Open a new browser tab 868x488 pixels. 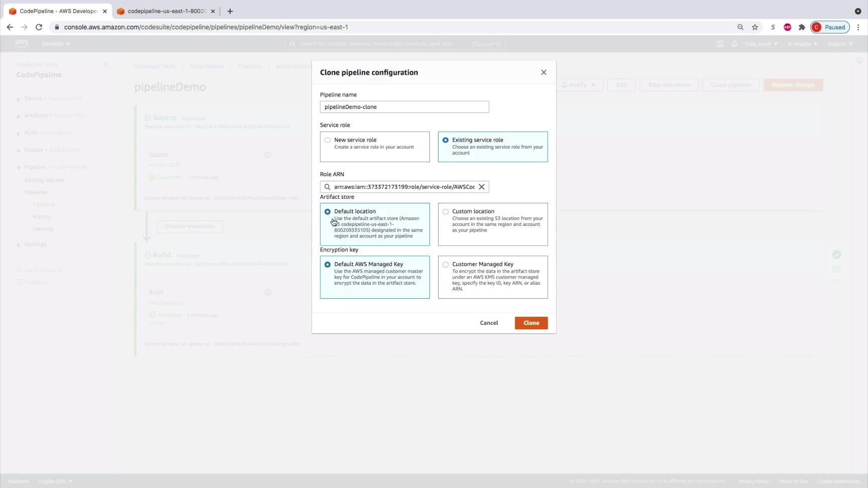pos(230,11)
